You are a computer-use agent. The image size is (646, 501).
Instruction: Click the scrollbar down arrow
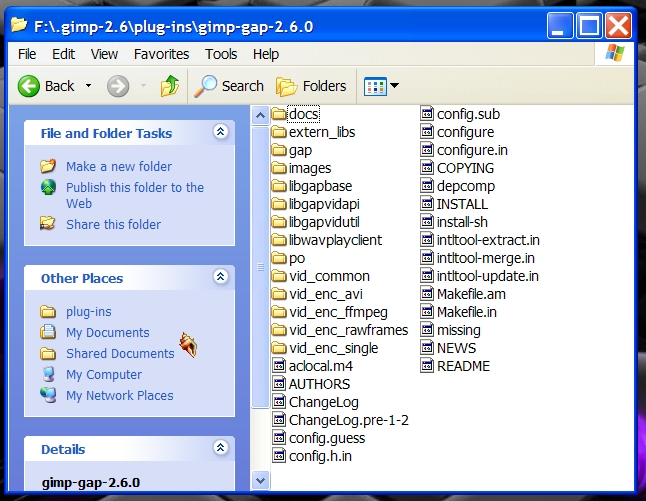[x=260, y=480]
